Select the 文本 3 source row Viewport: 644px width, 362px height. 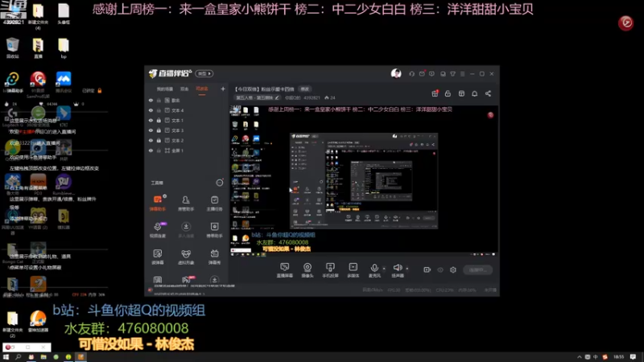pos(186,130)
